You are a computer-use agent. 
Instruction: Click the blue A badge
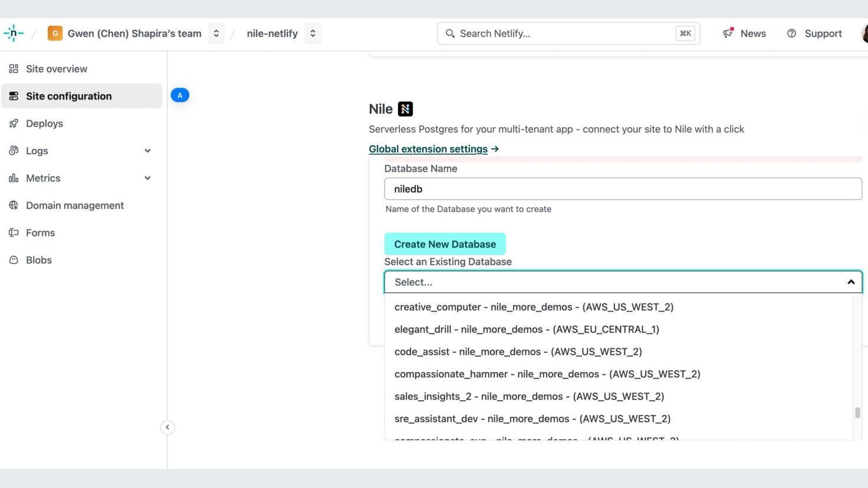click(180, 95)
